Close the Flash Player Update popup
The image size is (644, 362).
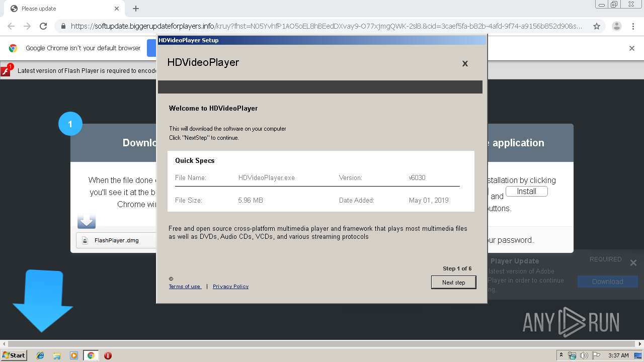[633, 262]
